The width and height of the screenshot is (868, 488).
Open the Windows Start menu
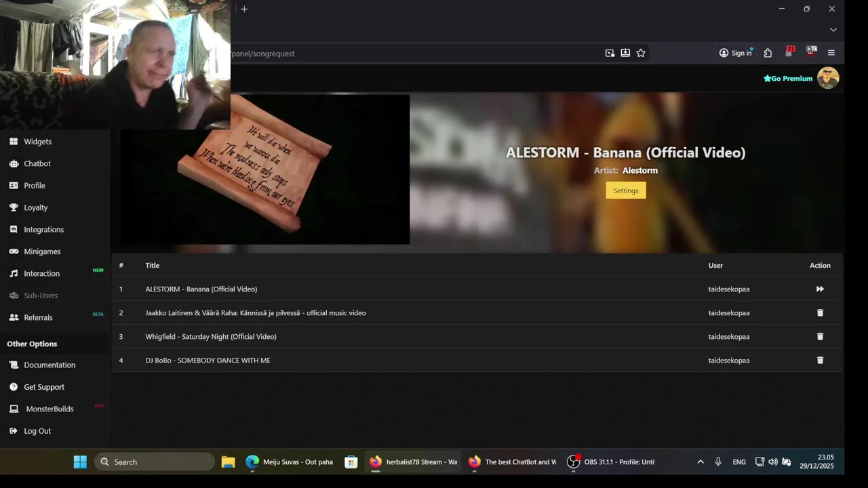point(80,462)
